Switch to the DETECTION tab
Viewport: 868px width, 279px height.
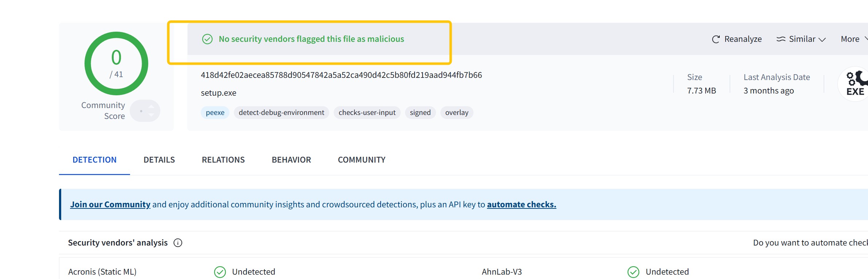[94, 160]
